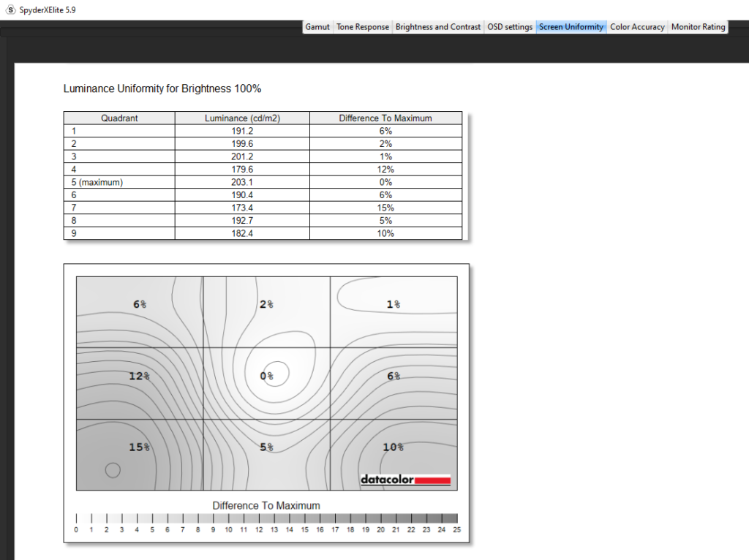Screen dimensions: 749x560
Task: Click the Difference To Maximum column header
Action: [385, 118]
